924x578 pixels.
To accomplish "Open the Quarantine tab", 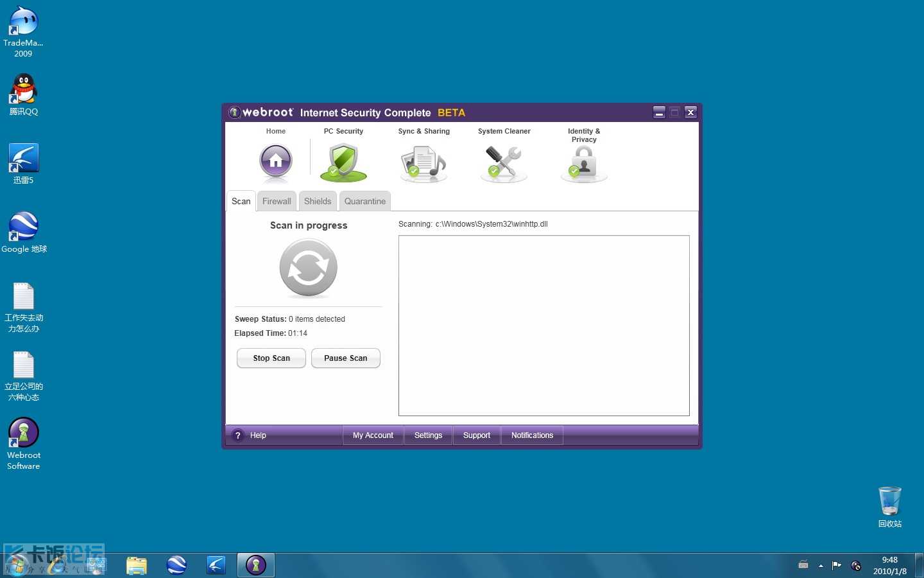I will [x=364, y=201].
